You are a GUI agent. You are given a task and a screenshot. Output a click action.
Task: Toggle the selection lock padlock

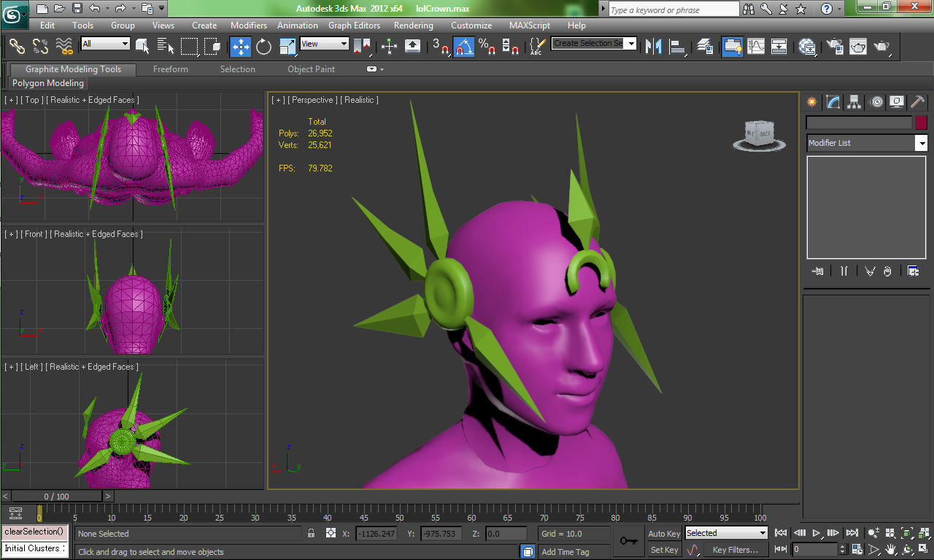tap(312, 534)
